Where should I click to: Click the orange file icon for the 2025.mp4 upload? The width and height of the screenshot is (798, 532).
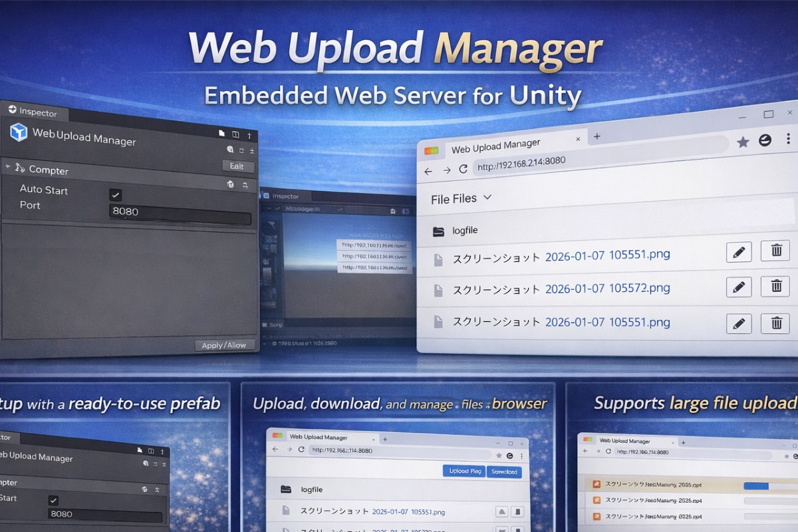[597, 500]
